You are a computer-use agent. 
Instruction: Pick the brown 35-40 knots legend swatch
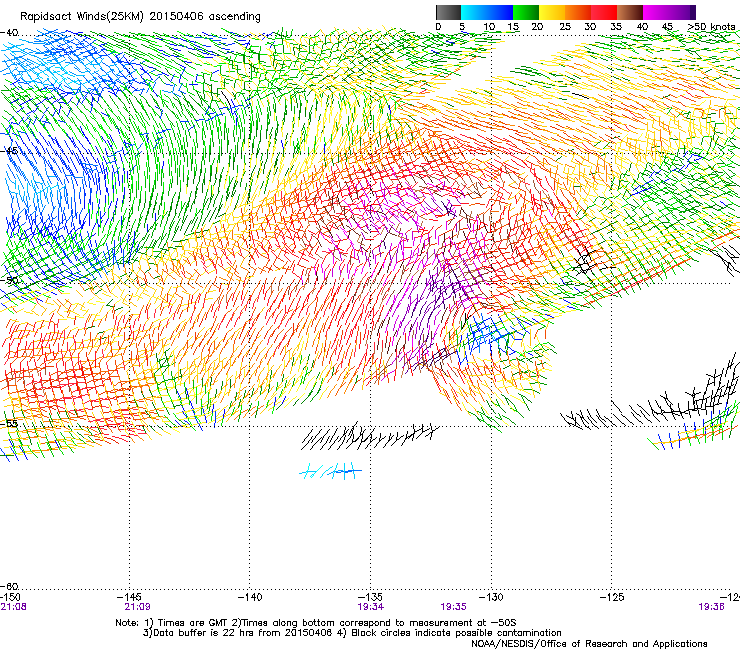(630, 12)
